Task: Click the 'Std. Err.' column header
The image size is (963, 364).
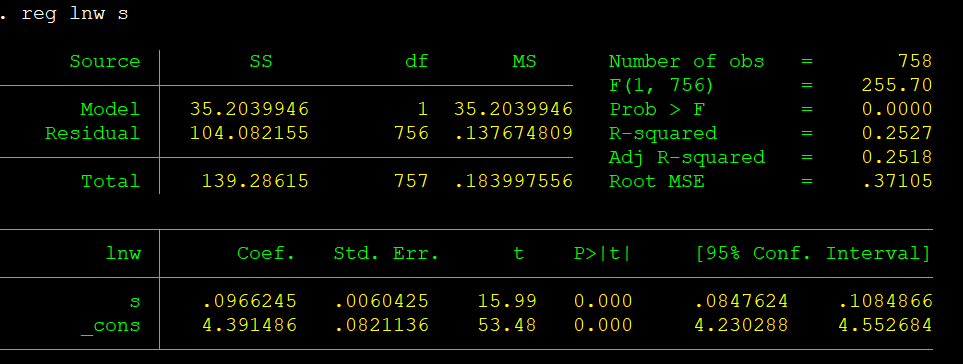Action: pyautogui.click(x=387, y=253)
